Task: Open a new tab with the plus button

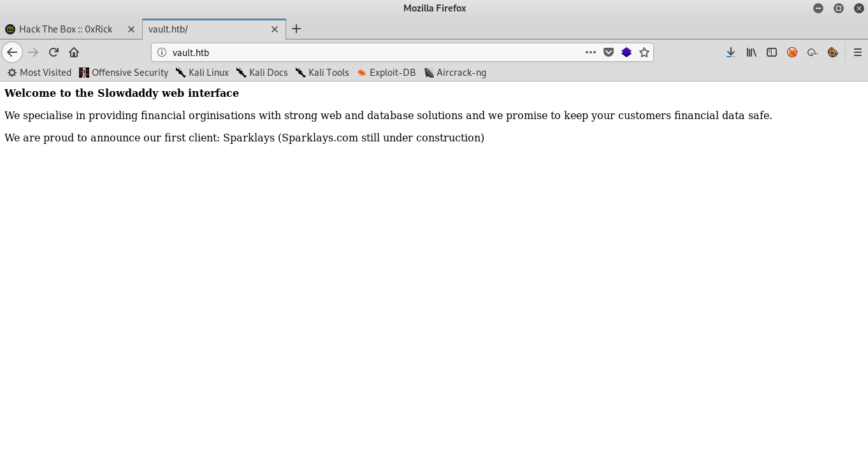Action: [296, 29]
